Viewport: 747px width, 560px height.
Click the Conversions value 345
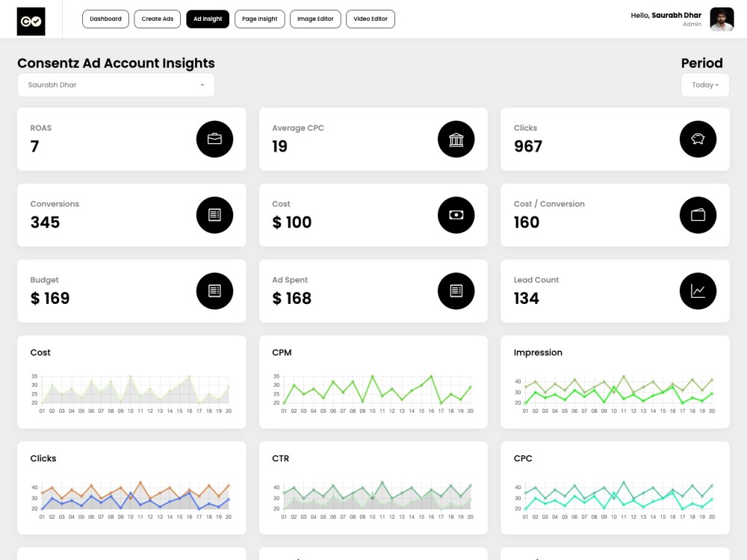click(46, 223)
